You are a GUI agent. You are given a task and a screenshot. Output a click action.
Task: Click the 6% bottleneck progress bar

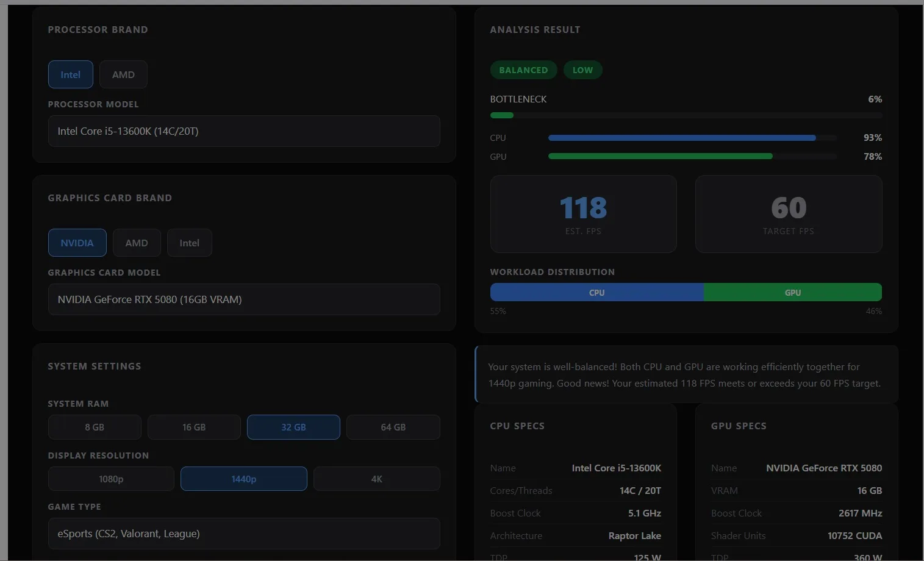pyautogui.click(x=686, y=115)
